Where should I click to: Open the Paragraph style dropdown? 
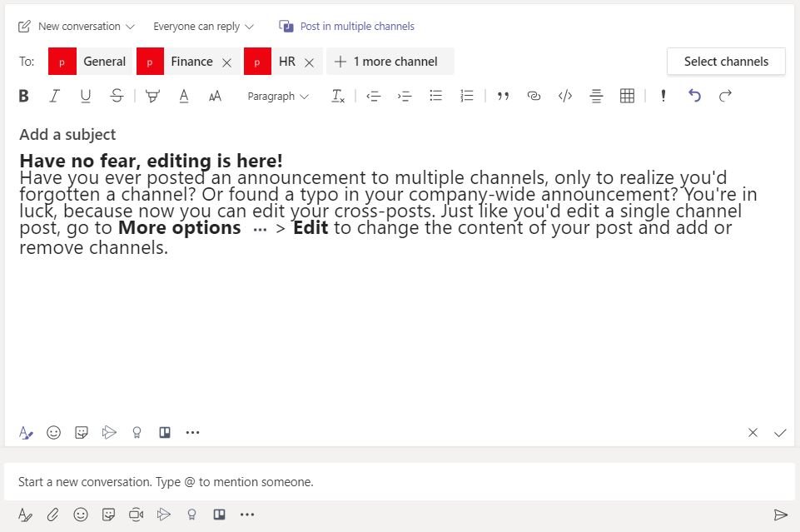(x=277, y=96)
